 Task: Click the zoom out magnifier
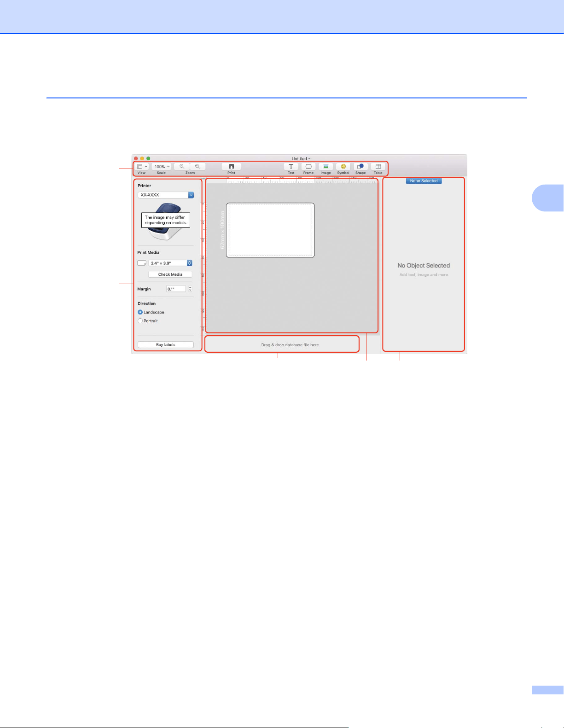coord(182,167)
